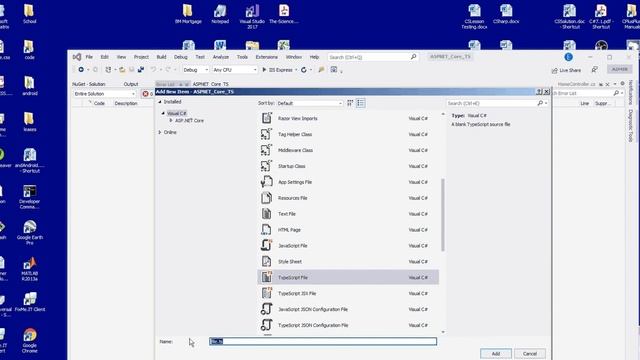Choose the Tag Helper Class template icon
Screen dimensions: 640x360
(x=267, y=134)
